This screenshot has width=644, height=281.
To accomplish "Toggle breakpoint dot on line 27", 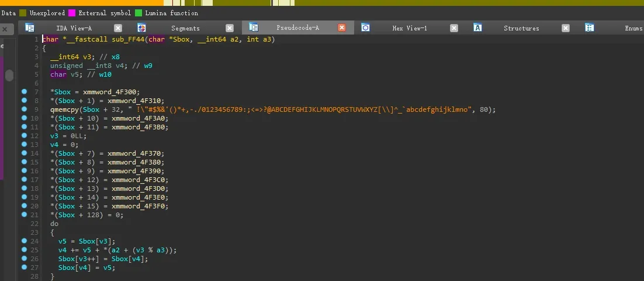I will point(24,268).
